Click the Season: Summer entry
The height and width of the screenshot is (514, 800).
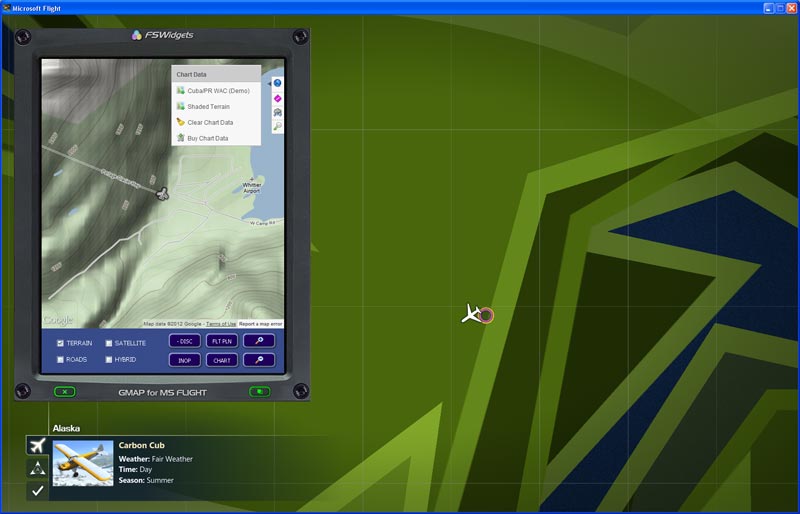[x=146, y=480]
